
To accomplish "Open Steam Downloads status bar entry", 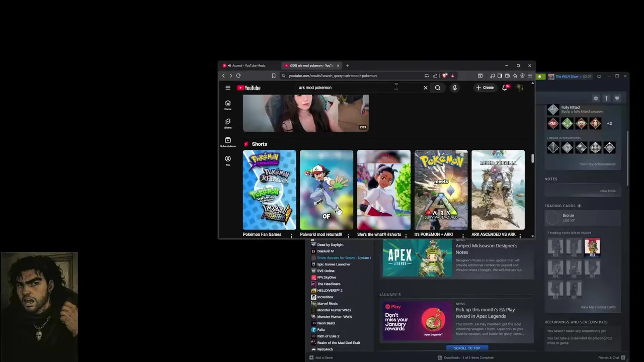I will [465, 357].
